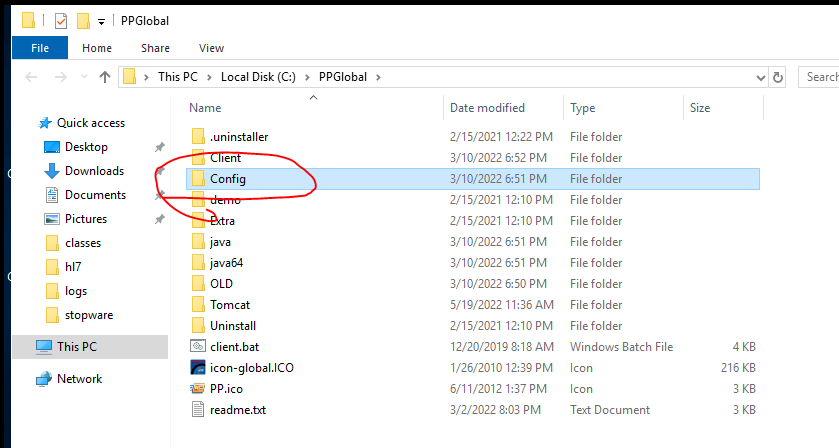Select the Extra folder

[222, 221]
